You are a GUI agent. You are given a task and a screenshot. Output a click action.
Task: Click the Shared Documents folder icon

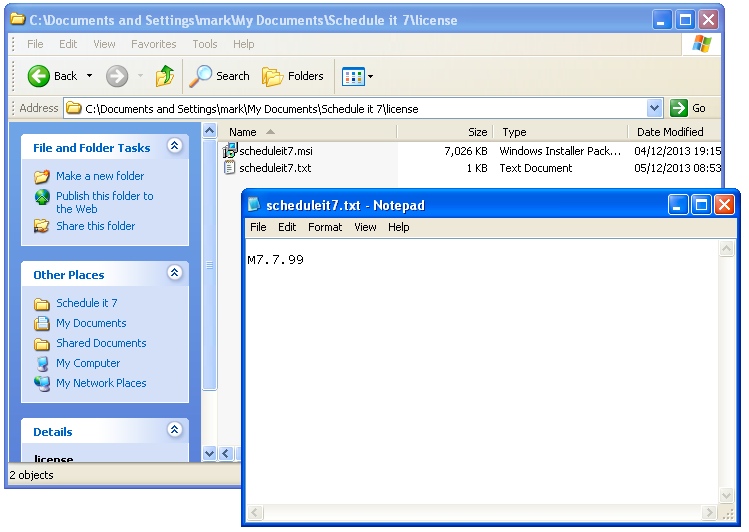pyautogui.click(x=42, y=344)
